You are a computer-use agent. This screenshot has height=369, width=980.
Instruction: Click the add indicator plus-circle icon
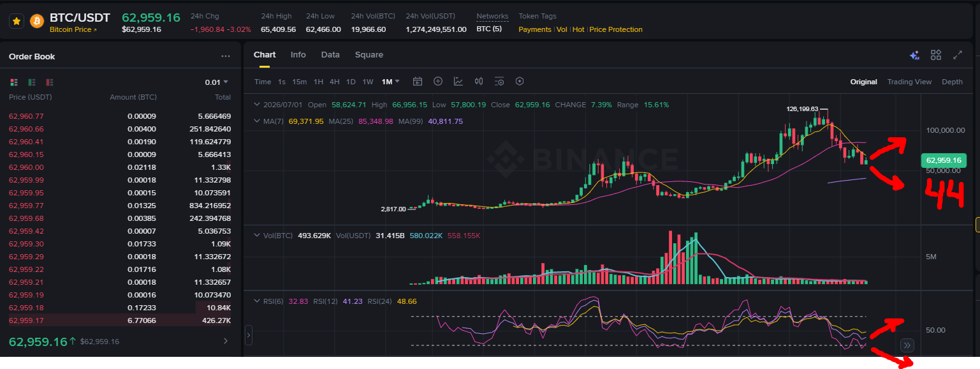[438, 81]
